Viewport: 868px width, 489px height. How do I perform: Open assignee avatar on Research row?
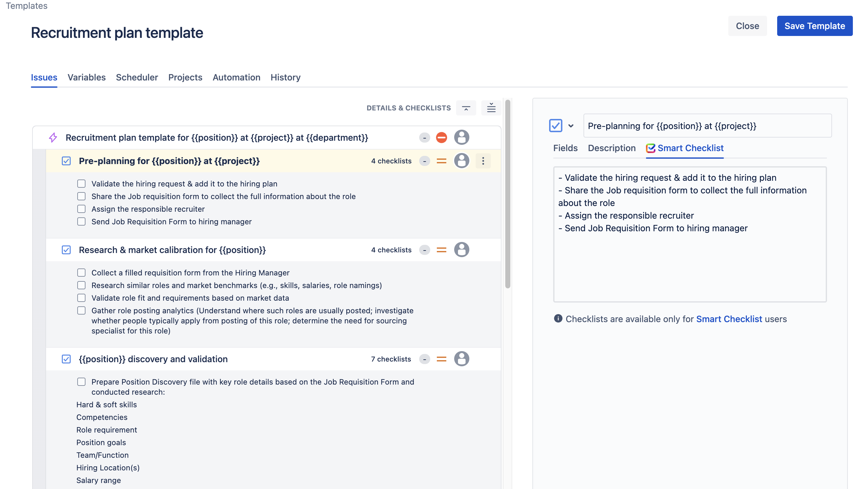point(462,250)
